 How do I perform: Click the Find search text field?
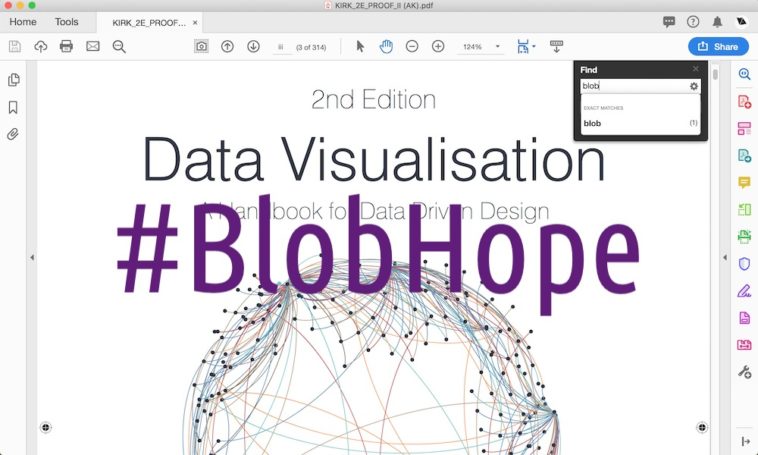point(634,86)
